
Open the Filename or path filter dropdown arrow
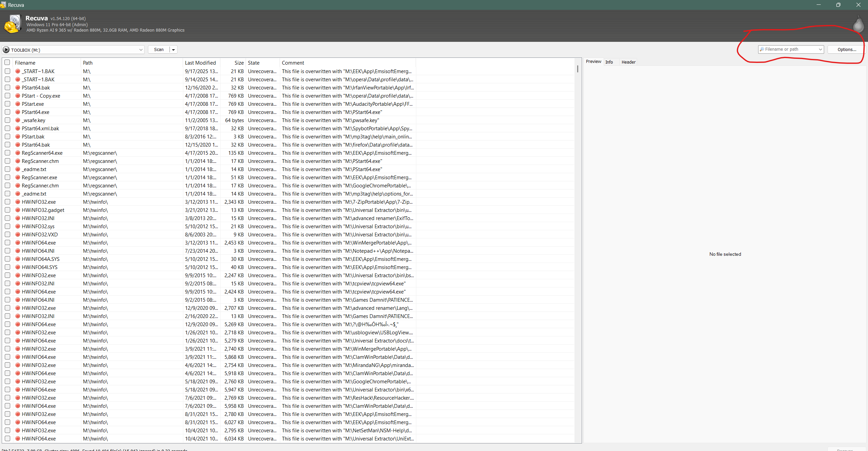pyautogui.click(x=820, y=49)
